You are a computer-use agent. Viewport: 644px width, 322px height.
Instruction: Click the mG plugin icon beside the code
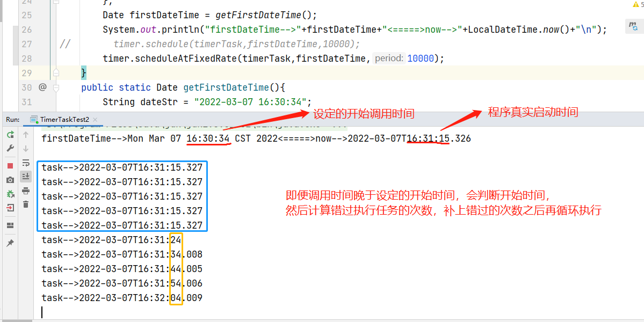tap(633, 25)
